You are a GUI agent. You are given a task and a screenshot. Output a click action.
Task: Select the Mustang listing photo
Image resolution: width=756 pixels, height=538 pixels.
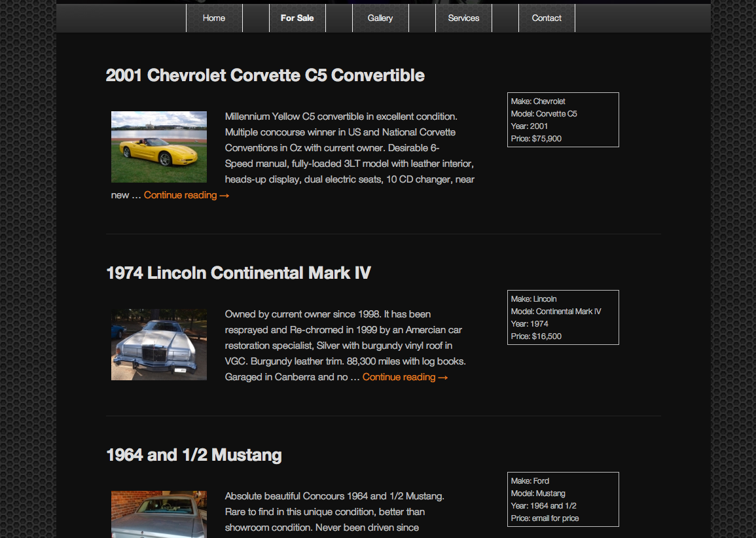tap(159, 514)
